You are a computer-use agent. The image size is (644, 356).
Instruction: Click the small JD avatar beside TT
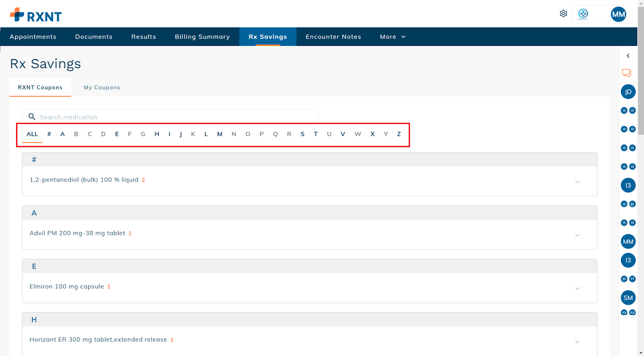tap(624, 279)
